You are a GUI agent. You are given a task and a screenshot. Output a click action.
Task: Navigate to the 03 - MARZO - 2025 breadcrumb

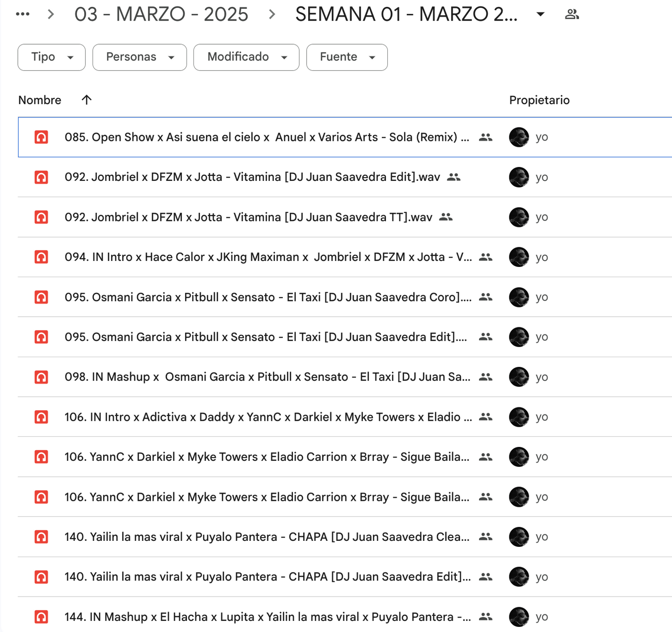161,14
